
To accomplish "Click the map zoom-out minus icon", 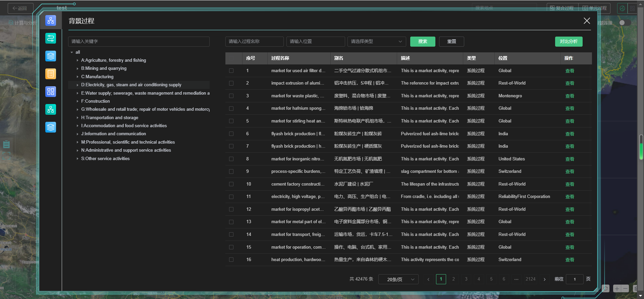I will (x=625, y=289).
